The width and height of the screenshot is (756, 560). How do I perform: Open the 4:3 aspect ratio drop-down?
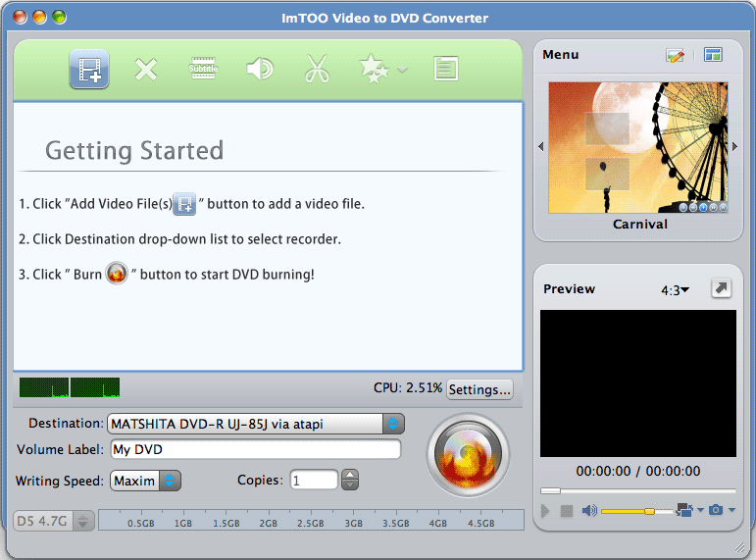675,289
